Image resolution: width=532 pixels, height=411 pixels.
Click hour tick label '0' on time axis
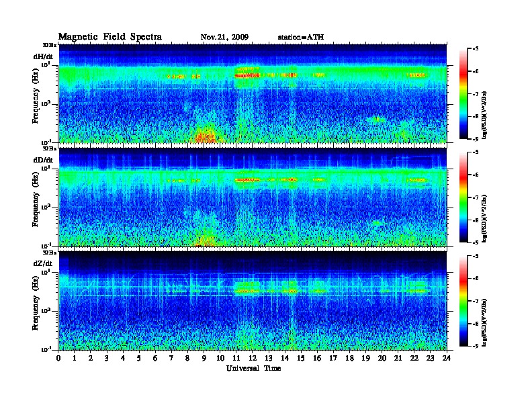tap(58, 358)
